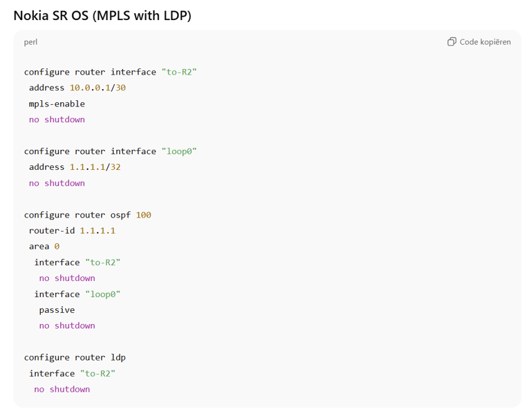
Task: Click the configure router ospf 100 line
Action: coord(87,216)
